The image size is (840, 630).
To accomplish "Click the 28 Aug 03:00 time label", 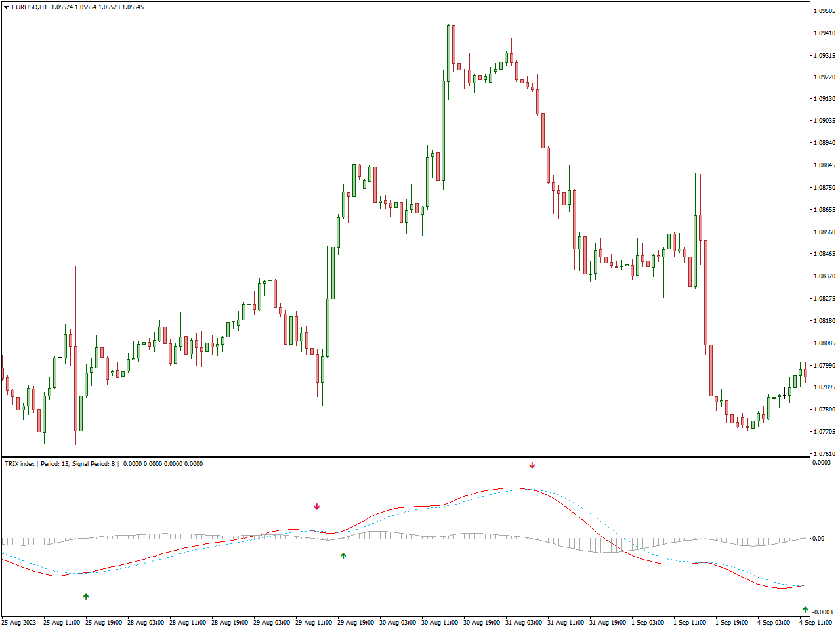I will click(x=146, y=623).
